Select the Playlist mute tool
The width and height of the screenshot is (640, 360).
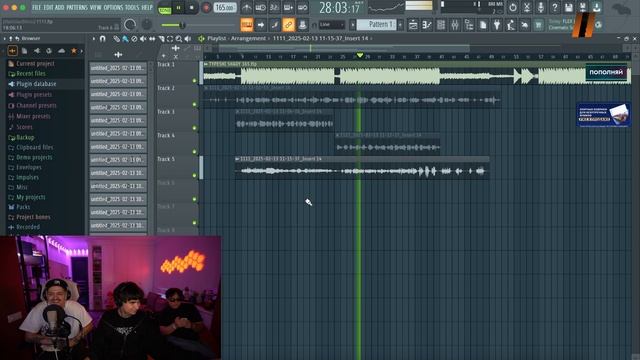pos(143,39)
